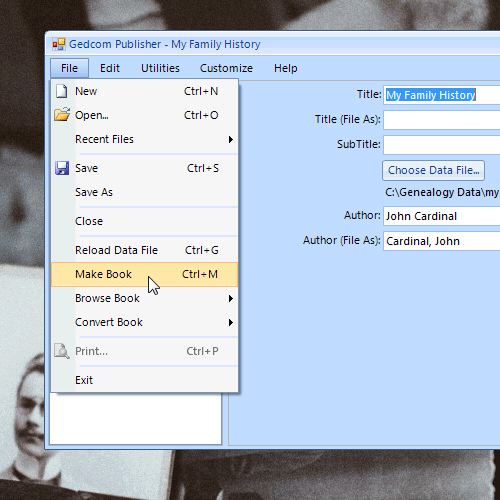Image resolution: width=500 pixels, height=500 pixels.
Task: Open the Help menu
Action: click(286, 68)
